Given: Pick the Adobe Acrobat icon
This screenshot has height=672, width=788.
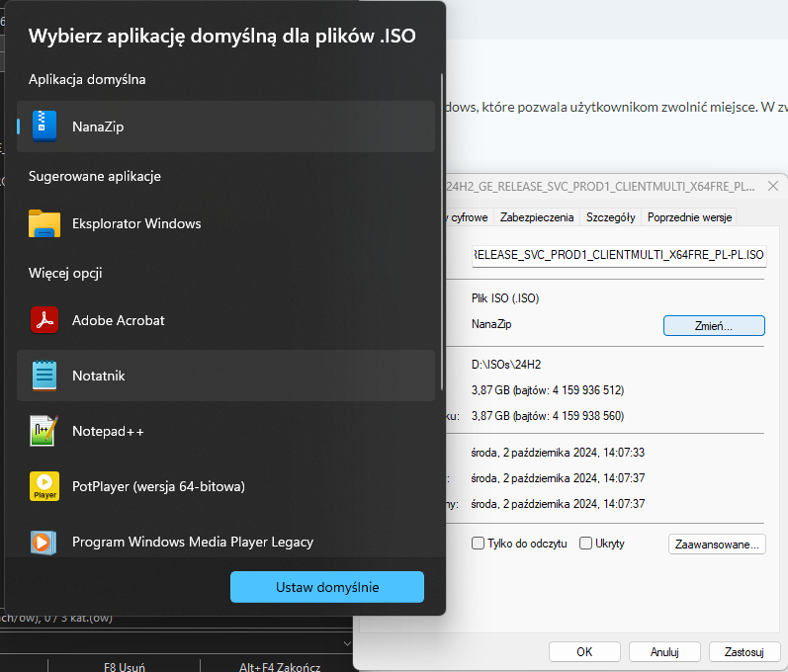Looking at the screenshot, I should click(x=44, y=320).
